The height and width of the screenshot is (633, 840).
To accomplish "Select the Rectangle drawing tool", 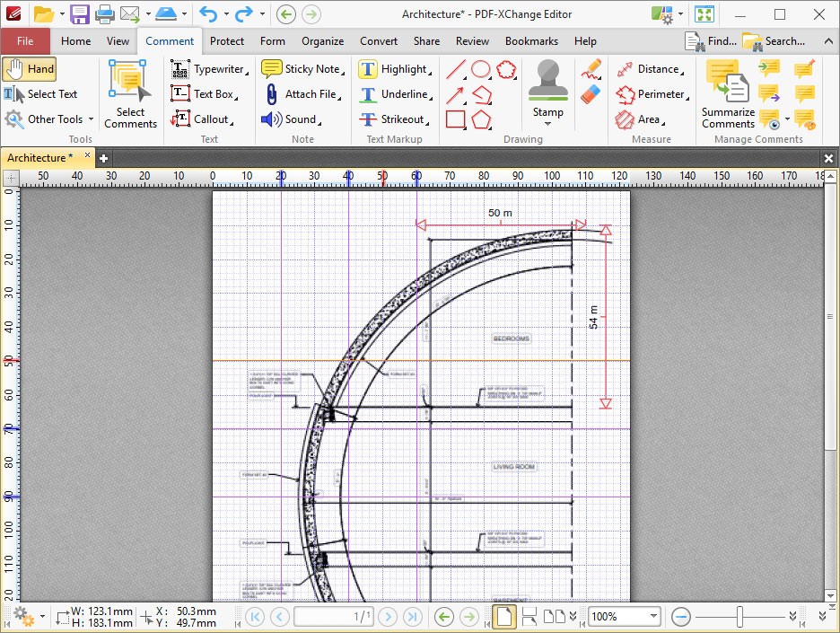I will coord(455,119).
